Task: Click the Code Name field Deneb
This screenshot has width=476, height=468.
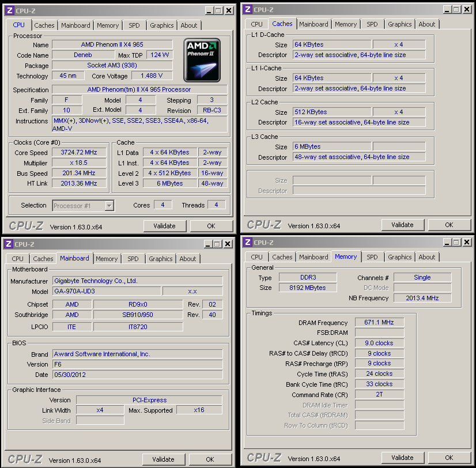Action: (x=83, y=55)
